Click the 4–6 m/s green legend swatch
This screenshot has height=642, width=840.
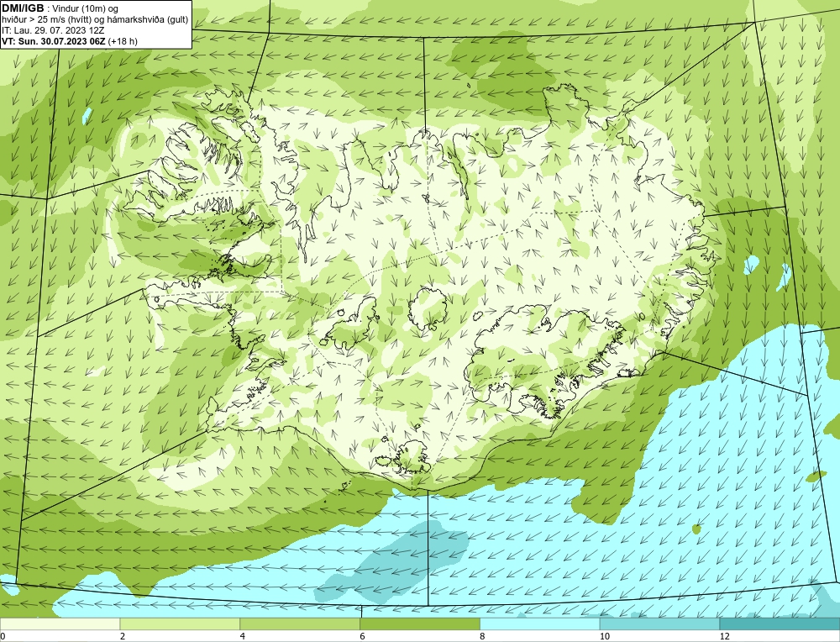point(300,624)
